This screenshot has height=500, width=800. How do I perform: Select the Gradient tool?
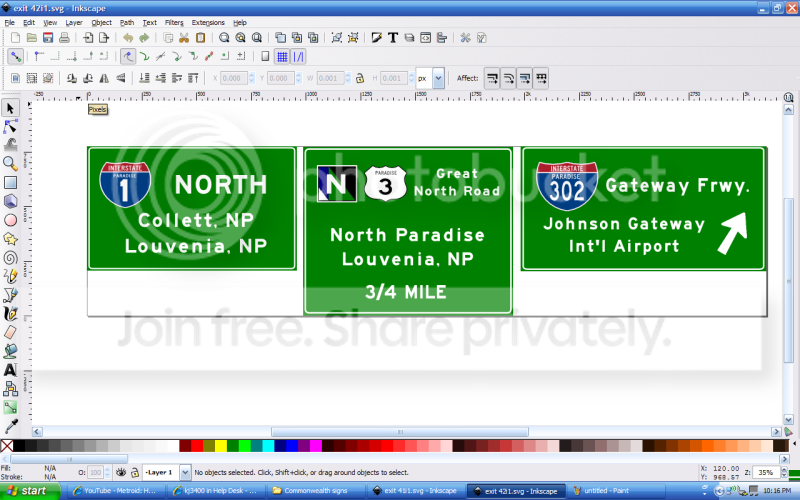[10, 407]
